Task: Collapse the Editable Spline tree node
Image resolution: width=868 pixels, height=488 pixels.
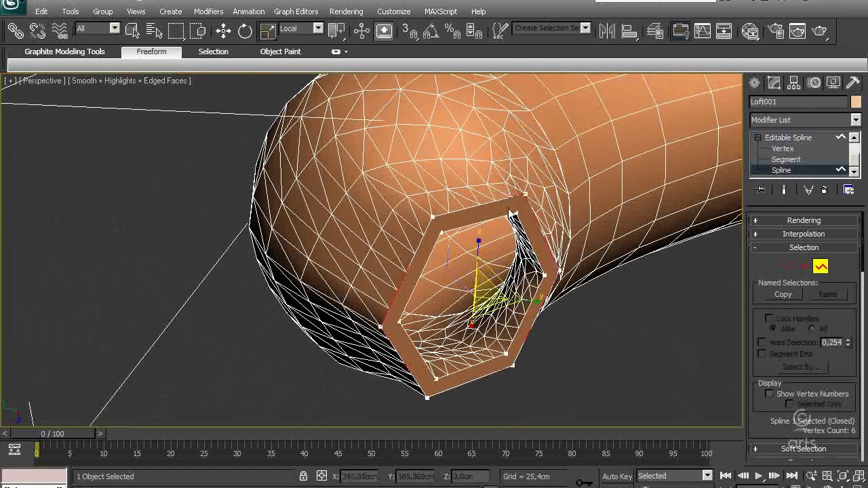Action: point(757,138)
